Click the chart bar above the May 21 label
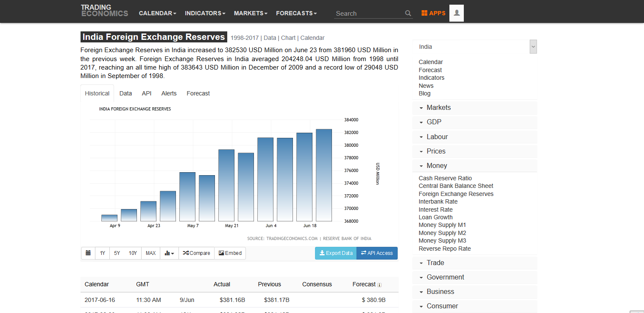 [x=226, y=185]
